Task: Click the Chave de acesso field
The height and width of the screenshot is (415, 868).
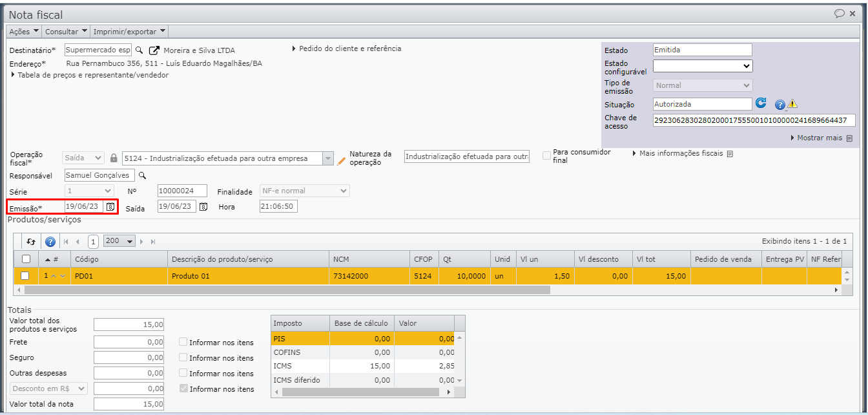Action: [754, 120]
